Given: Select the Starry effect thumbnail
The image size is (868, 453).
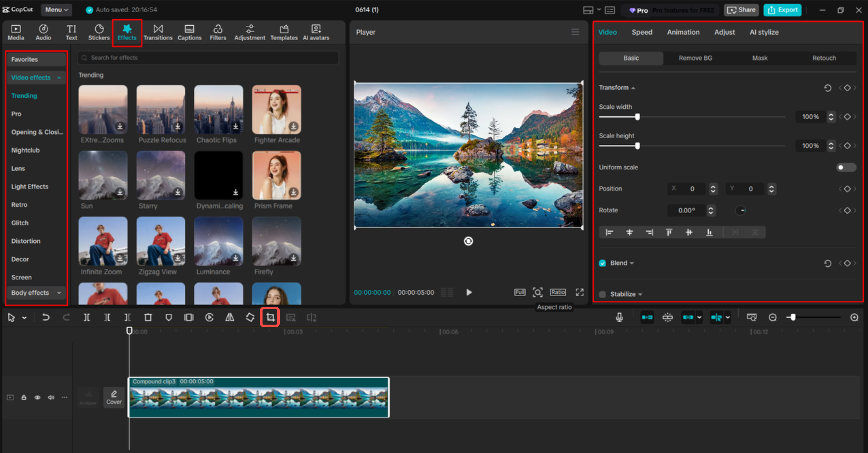Looking at the screenshot, I should click(x=161, y=175).
